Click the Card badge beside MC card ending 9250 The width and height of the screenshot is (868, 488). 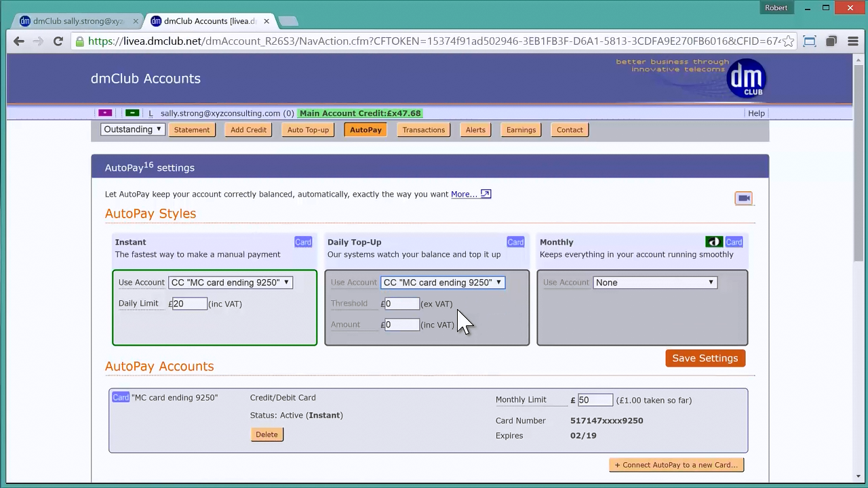point(121,397)
